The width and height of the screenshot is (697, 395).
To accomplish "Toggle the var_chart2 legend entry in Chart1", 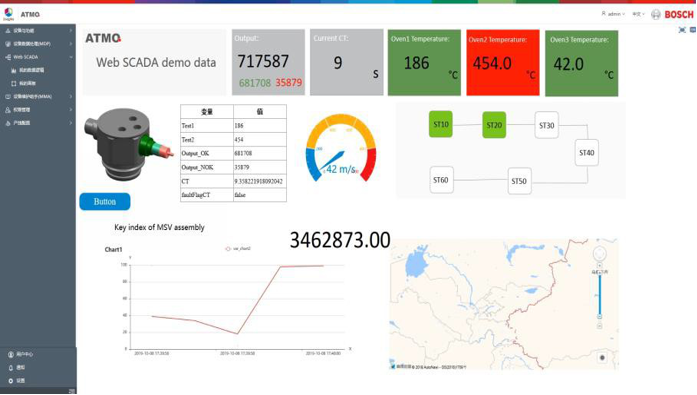I will point(238,249).
